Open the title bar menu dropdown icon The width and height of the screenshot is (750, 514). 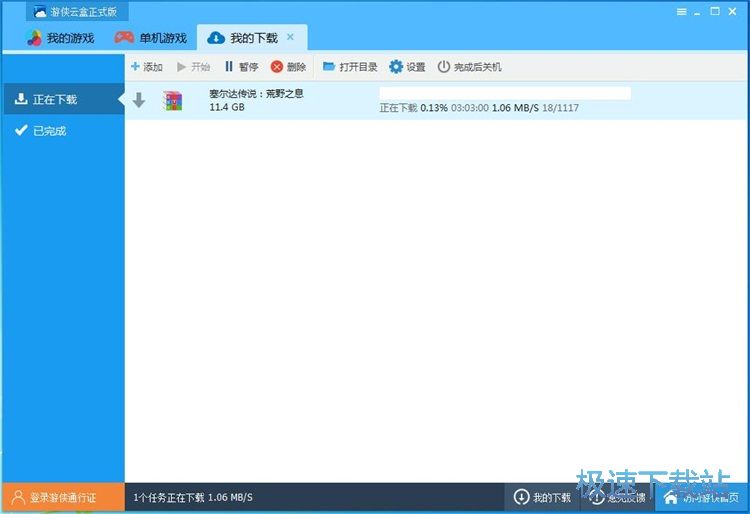click(x=681, y=12)
